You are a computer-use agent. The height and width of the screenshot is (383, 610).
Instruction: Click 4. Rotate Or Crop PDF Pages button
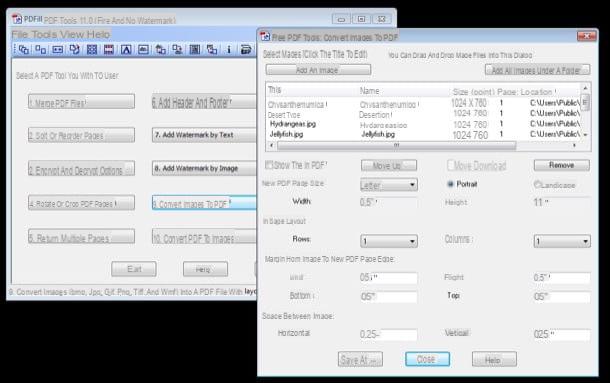pyautogui.click(x=81, y=202)
